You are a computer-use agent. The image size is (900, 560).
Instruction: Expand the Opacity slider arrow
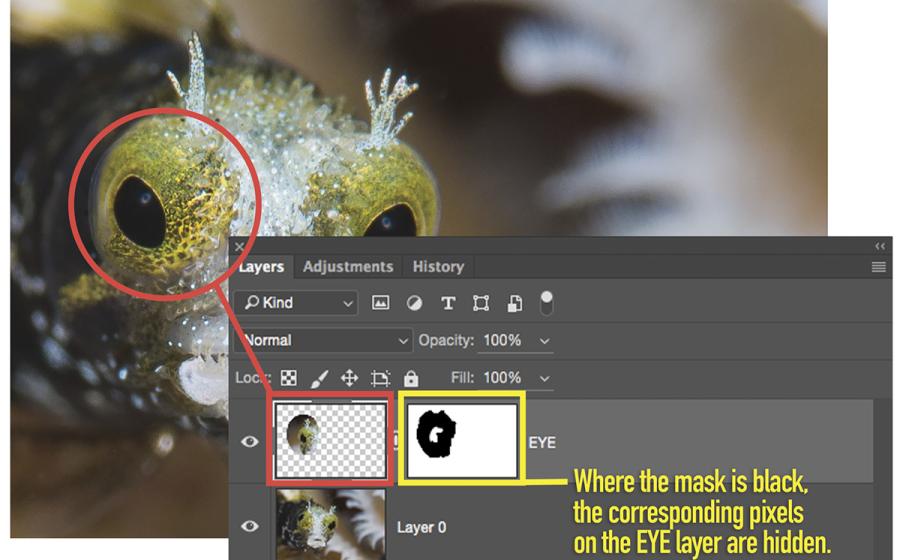(545, 341)
